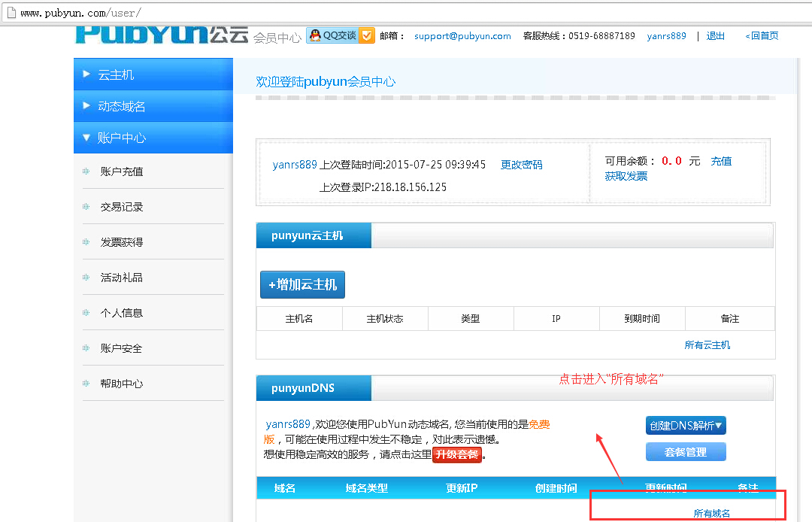The height and width of the screenshot is (522, 812).
Task: Click the yanrs889 link in punyunDNS section
Action: click(x=288, y=424)
